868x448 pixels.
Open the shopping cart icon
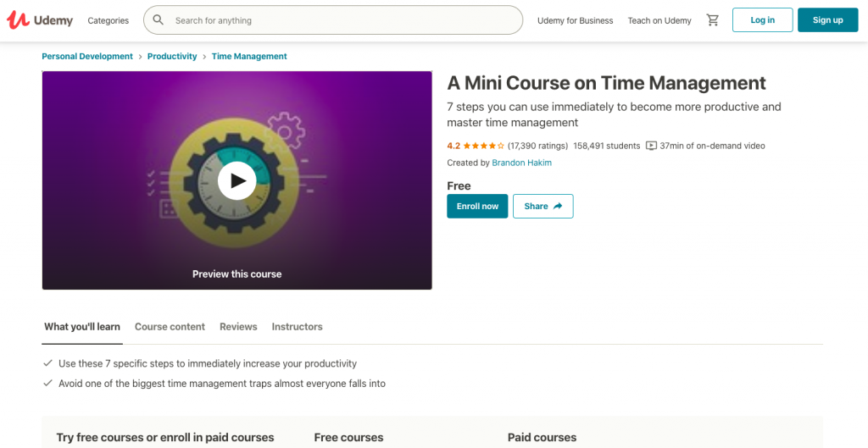point(712,20)
